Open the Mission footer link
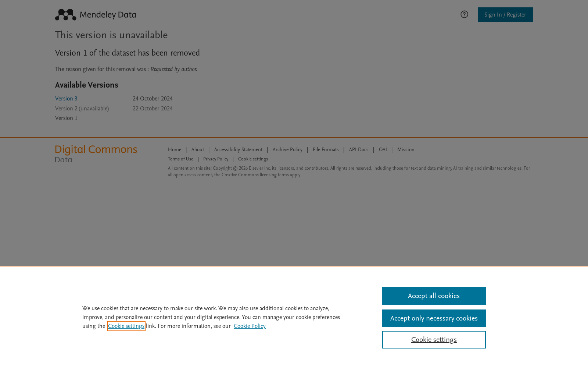Screen dimensions: 588x368 [406, 149]
